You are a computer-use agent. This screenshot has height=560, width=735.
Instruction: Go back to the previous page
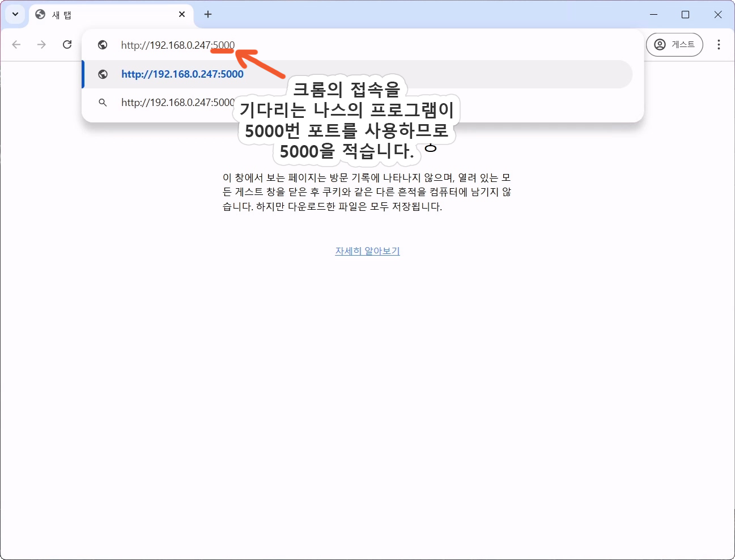pyautogui.click(x=16, y=44)
